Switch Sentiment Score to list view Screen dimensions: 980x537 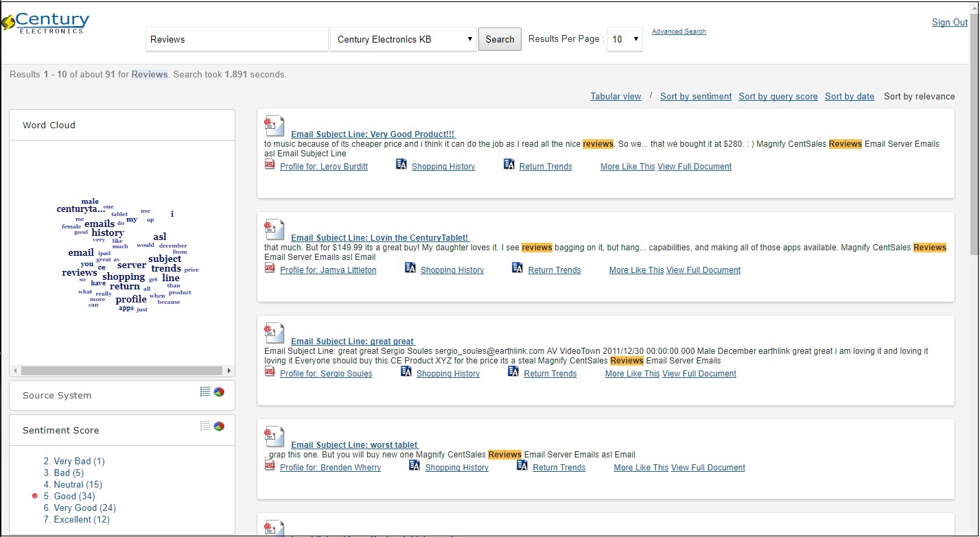point(205,426)
